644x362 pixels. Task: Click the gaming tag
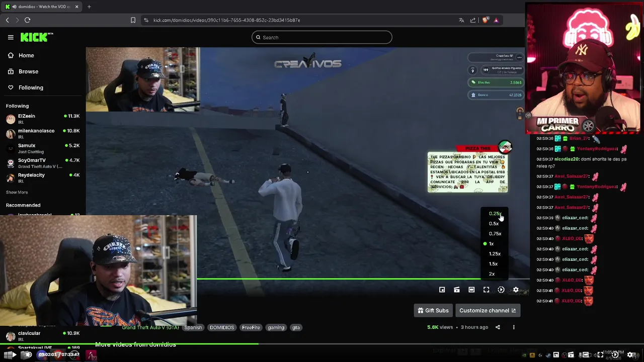[x=276, y=327]
